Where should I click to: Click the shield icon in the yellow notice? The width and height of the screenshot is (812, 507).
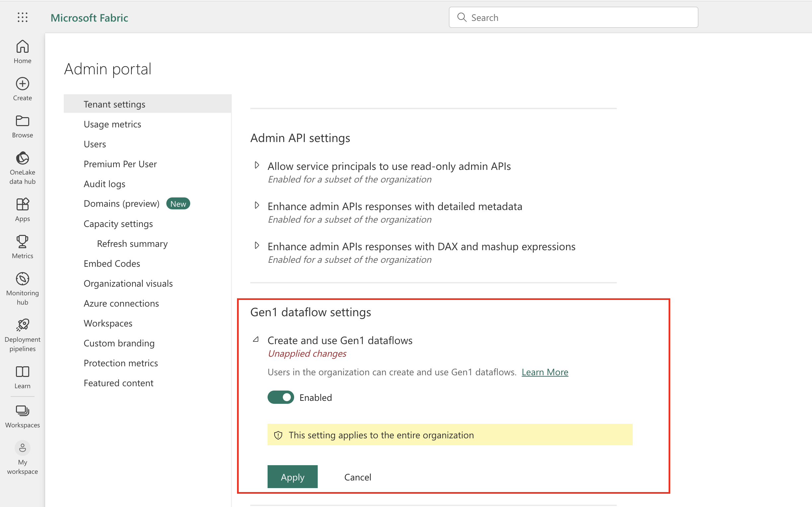click(278, 435)
